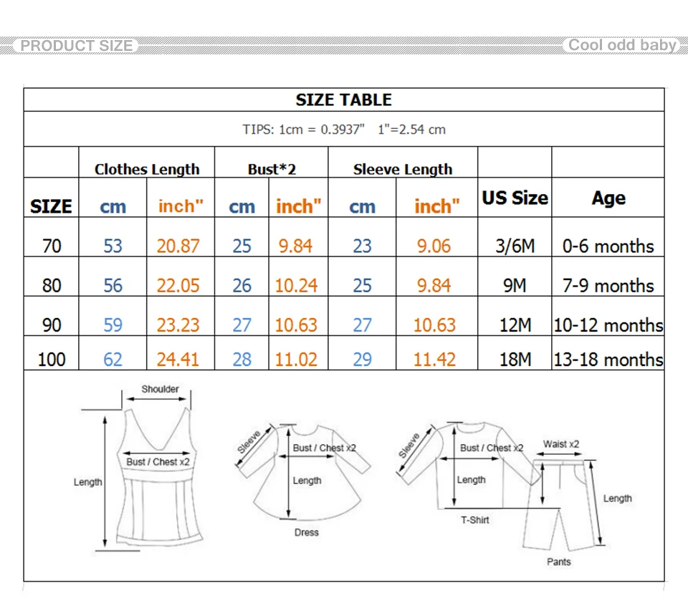Select the Bust*2 column header

[x=272, y=169]
